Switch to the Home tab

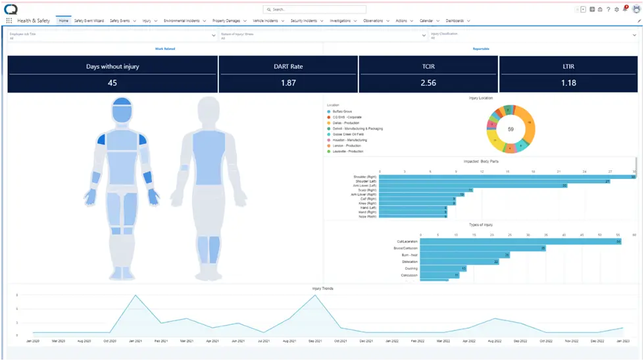pyautogui.click(x=64, y=20)
